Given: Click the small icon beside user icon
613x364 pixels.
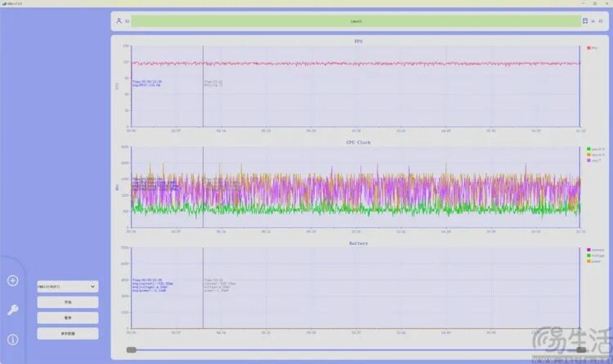Looking at the screenshot, I should coord(127,21).
